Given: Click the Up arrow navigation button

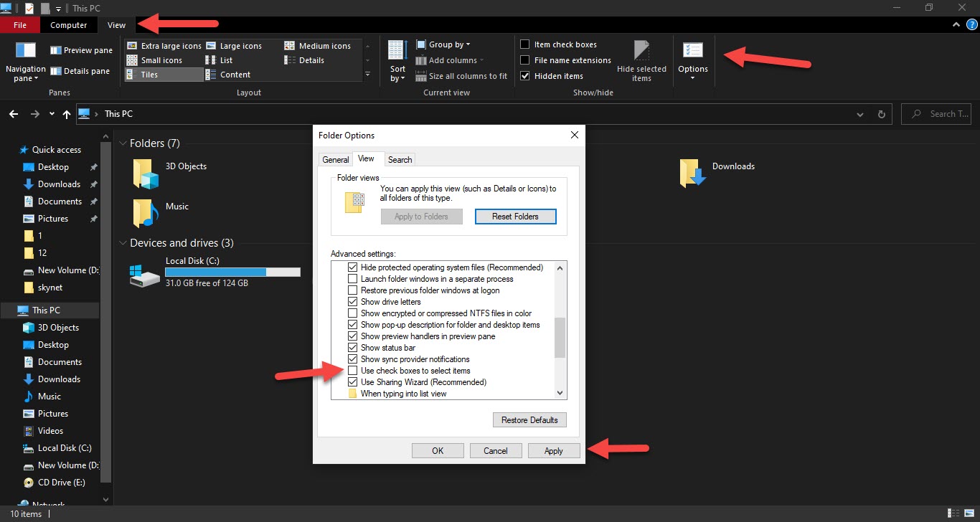Looking at the screenshot, I should tap(67, 114).
